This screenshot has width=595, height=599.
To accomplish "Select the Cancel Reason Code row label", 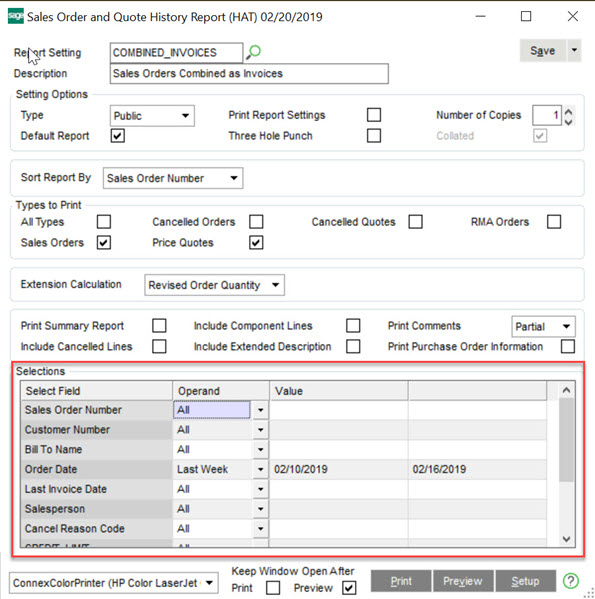I will [96, 529].
